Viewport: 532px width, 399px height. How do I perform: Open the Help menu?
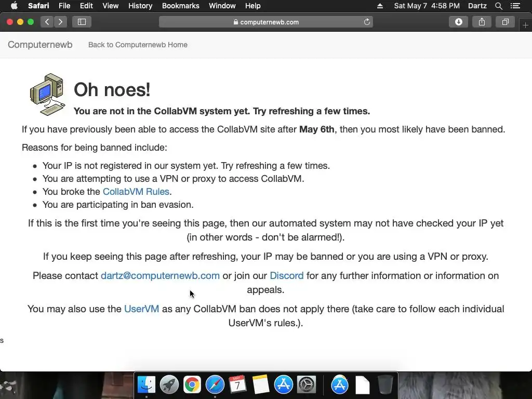pyautogui.click(x=253, y=6)
